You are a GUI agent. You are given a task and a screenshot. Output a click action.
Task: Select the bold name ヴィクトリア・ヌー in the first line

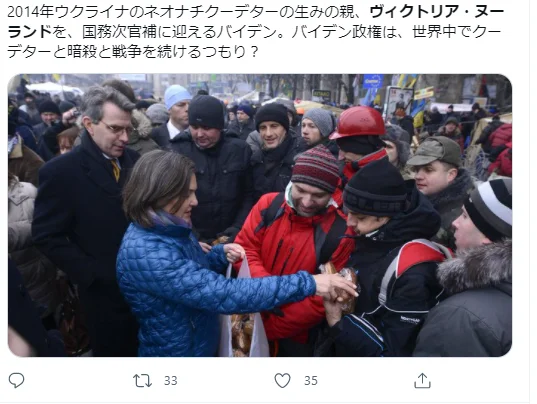437,12
